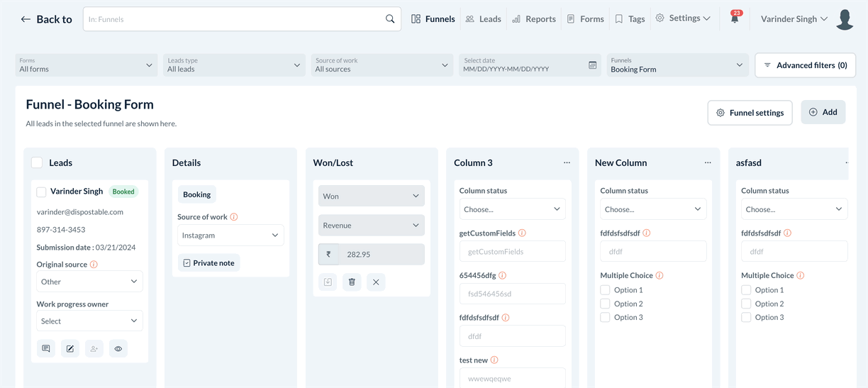
Task: Tick Option 2 in New Column
Action: (605, 304)
